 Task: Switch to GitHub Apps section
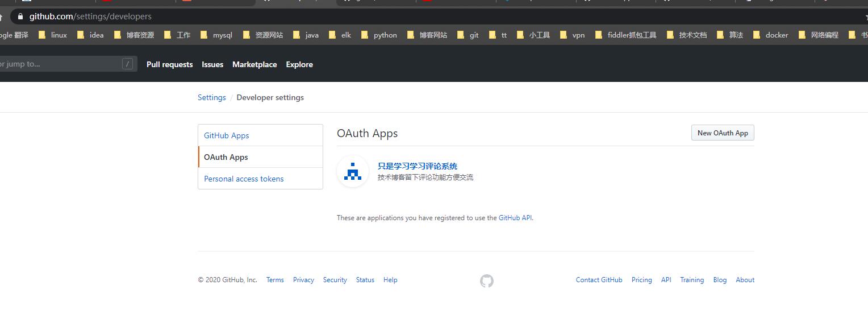pos(227,135)
